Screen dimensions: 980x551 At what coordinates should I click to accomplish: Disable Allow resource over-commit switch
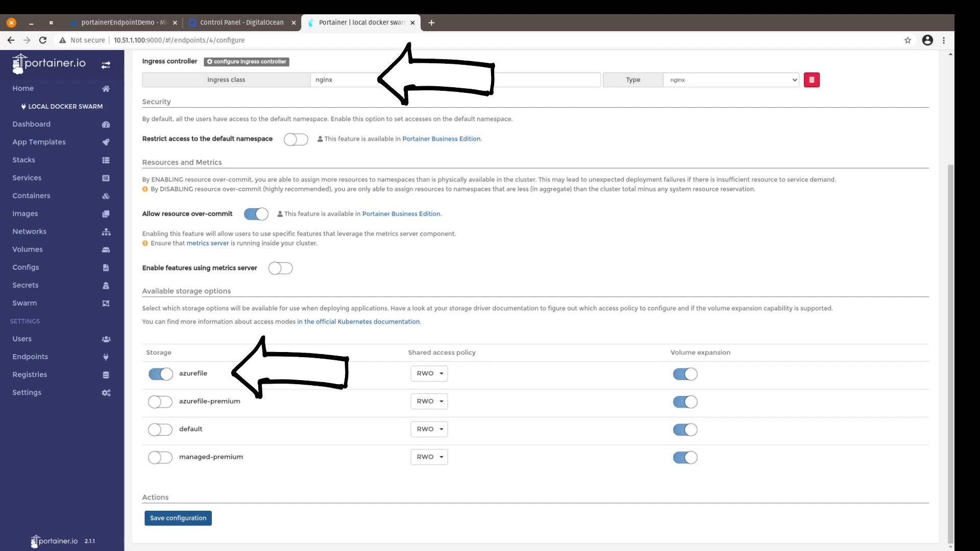click(x=256, y=214)
